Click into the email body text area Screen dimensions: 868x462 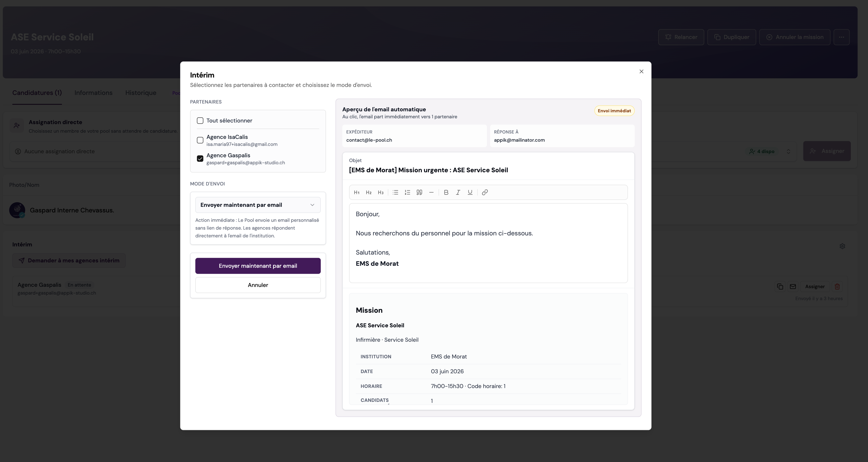(488, 243)
